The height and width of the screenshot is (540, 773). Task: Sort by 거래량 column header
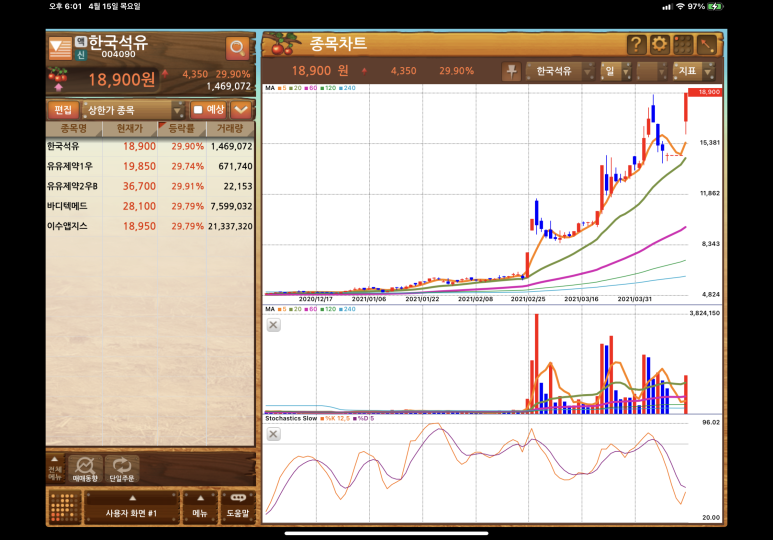coord(230,129)
